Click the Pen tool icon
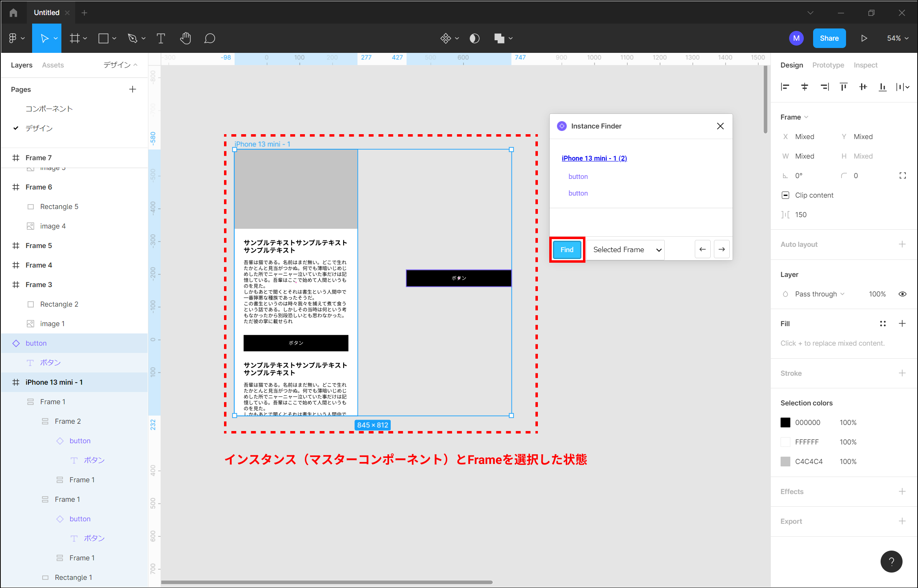Screen dimensions: 918x588 pyautogui.click(x=132, y=38)
